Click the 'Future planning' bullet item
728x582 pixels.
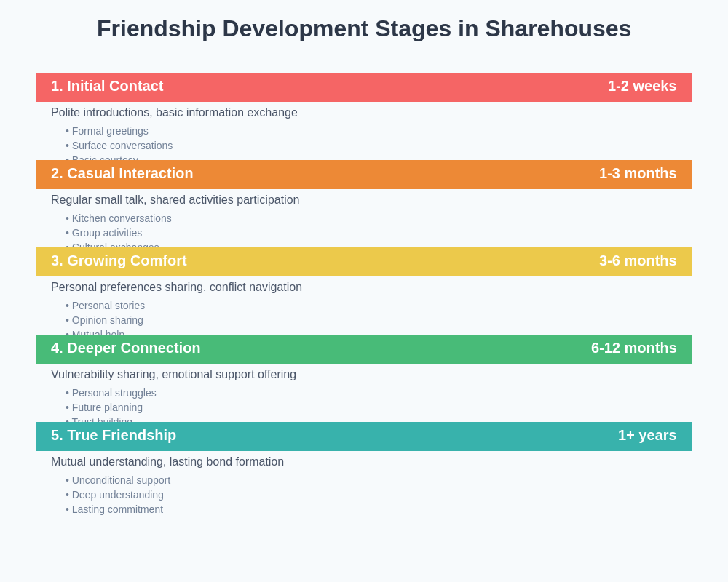point(107,407)
